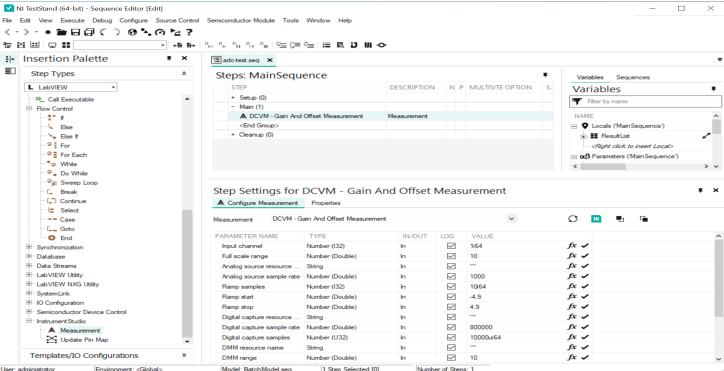Expand the Synchronization step types node
This screenshot has width=724, height=371.
(x=29, y=247)
